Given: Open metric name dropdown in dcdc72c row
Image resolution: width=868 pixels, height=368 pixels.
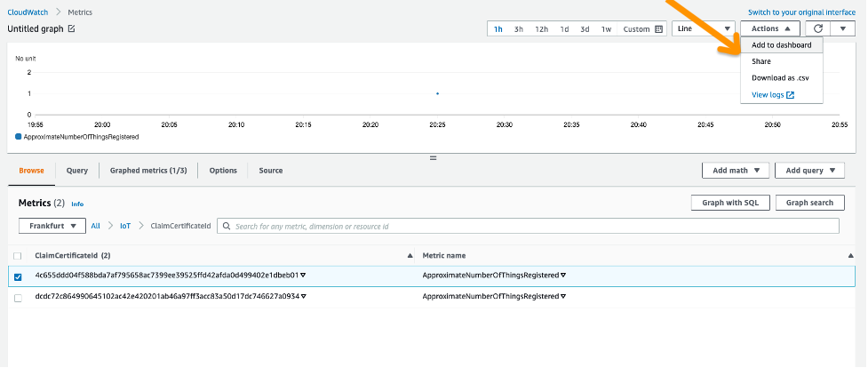Looking at the screenshot, I should click(563, 296).
